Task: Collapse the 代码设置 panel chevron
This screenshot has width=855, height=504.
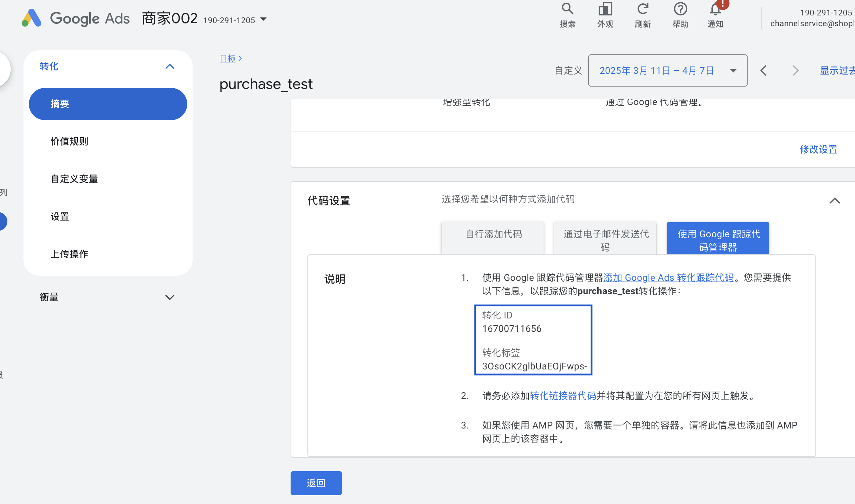Action: pyautogui.click(x=835, y=201)
